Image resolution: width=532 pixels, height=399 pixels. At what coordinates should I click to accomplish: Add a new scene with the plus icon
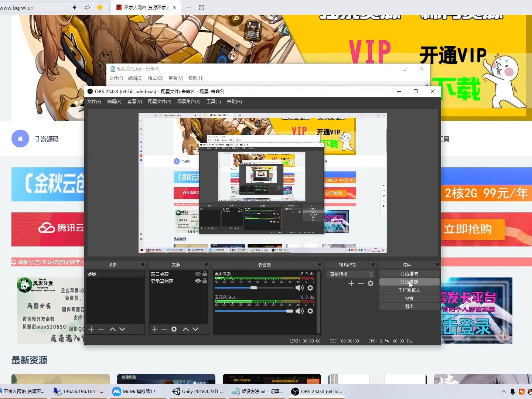click(91, 329)
